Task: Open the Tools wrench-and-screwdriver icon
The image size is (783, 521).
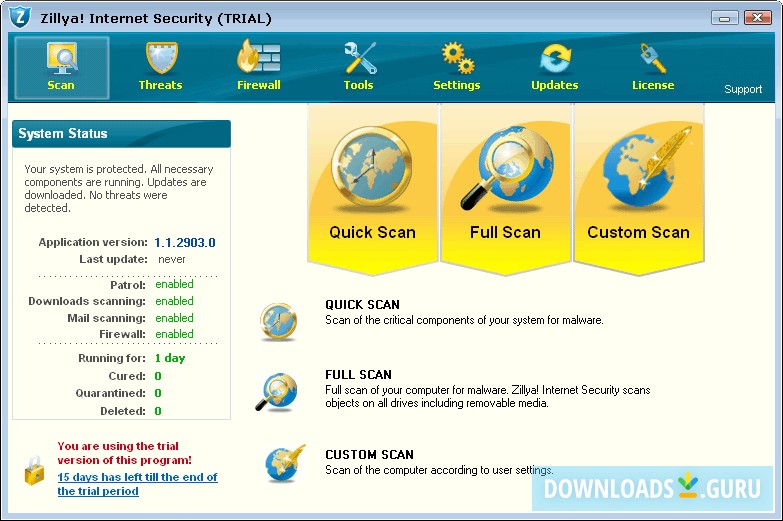Action: click(x=360, y=58)
